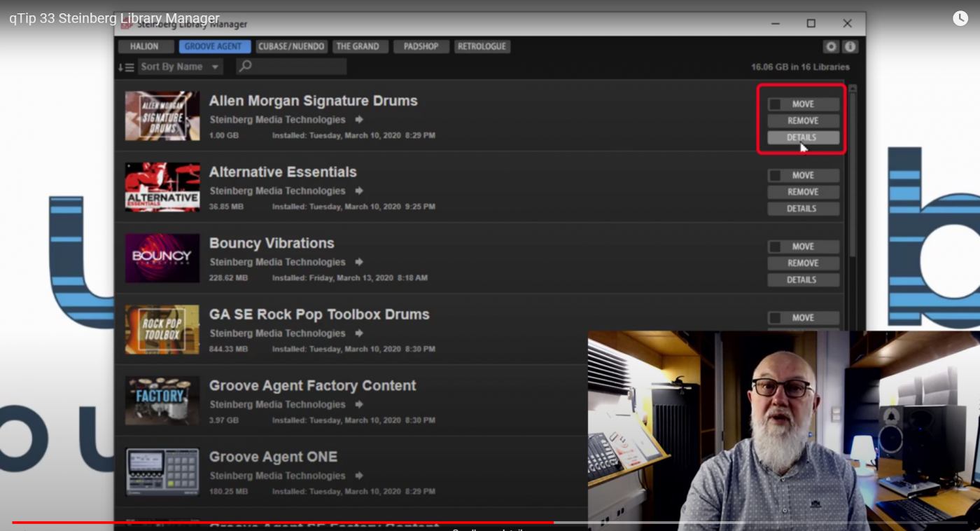Click the Steinberg Library Manager title bar icon
This screenshot has width=980, height=531.
[127, 25]
